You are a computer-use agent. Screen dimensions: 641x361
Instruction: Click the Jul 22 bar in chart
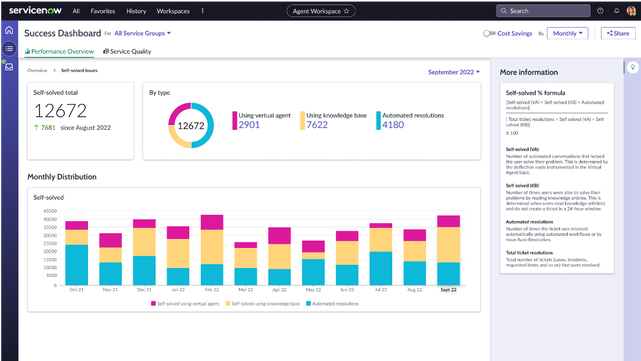point(381,254)
